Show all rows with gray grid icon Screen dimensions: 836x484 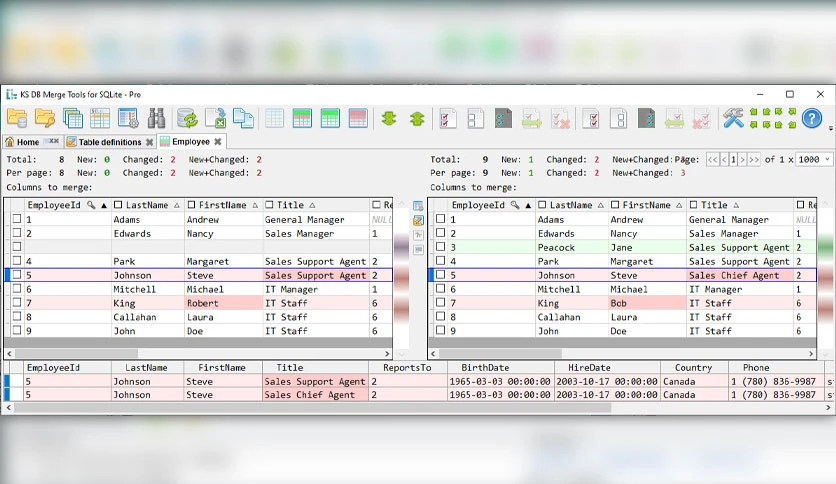[274, 118]
